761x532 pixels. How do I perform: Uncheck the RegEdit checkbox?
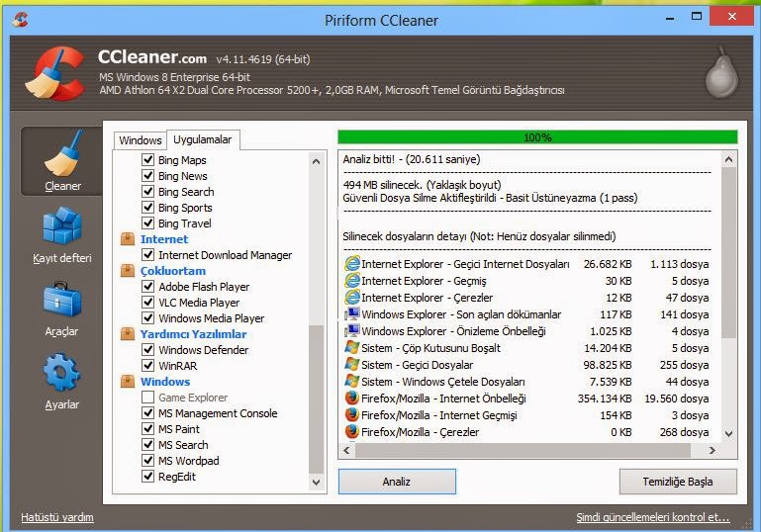tap(148, 477)
